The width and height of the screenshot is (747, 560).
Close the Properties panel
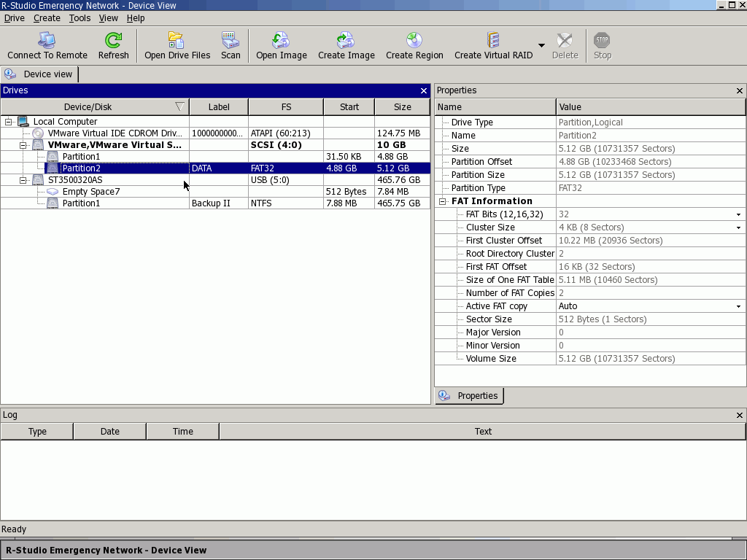[x=740, y=90]
